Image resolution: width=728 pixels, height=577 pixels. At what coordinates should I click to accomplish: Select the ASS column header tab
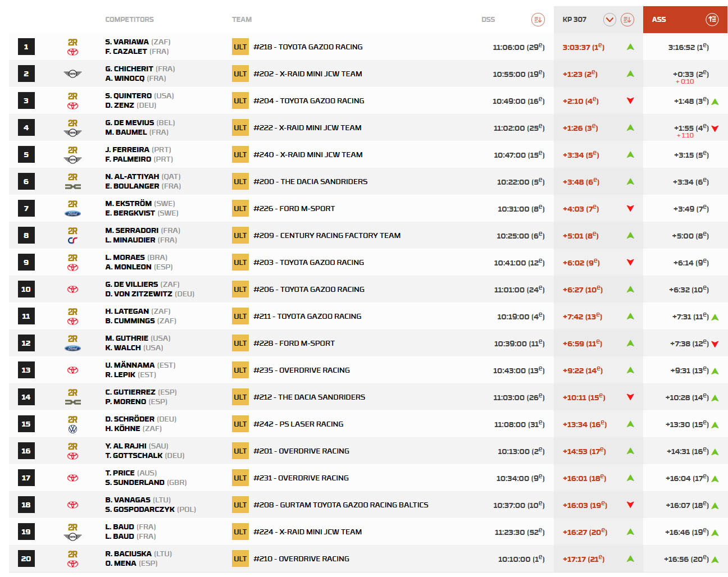click(x=659, y=20)
